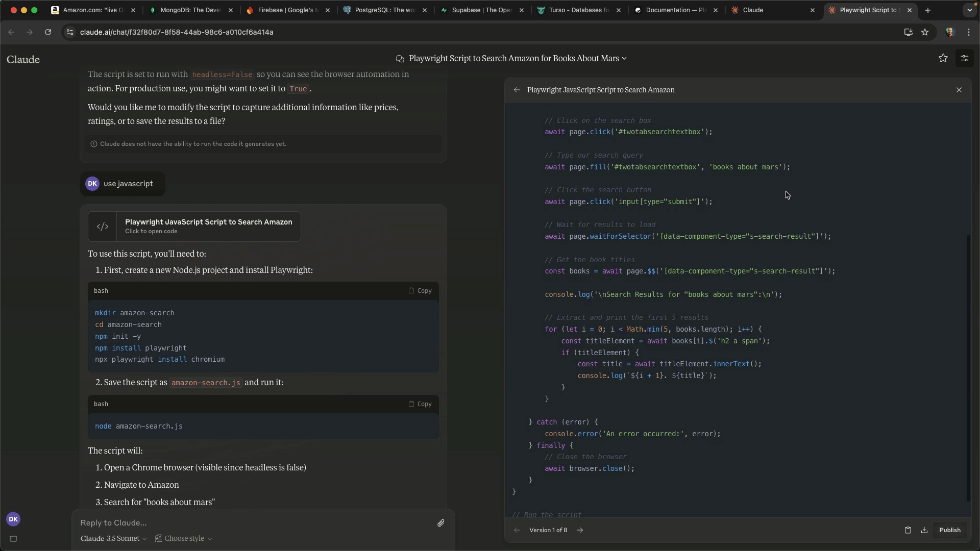The width and height of the screenshot is (980, 551).
Task: Copy the artifact code to clipboard
Action: pos(908,530)
